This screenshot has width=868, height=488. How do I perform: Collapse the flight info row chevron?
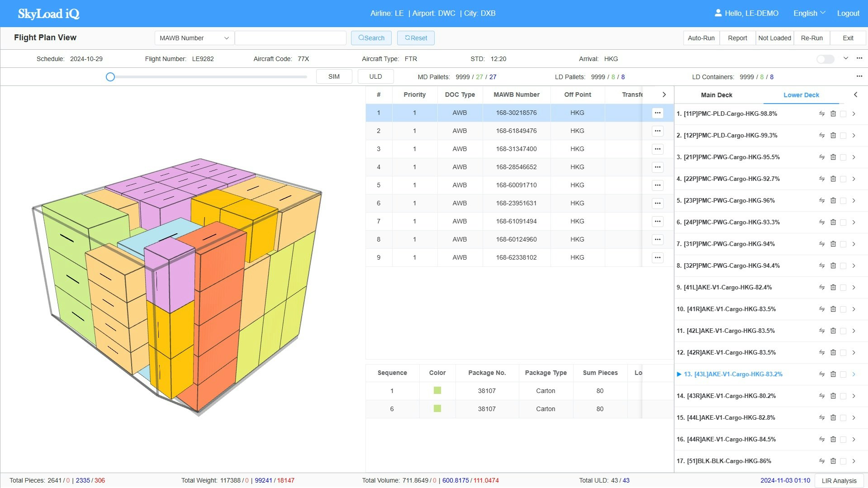(845, 58)
